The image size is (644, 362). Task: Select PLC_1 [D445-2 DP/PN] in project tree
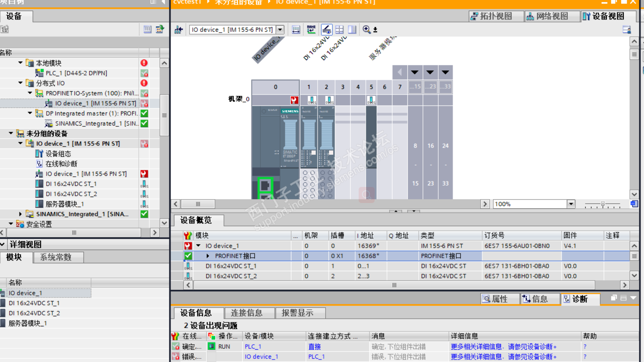(x=76, y=73)
